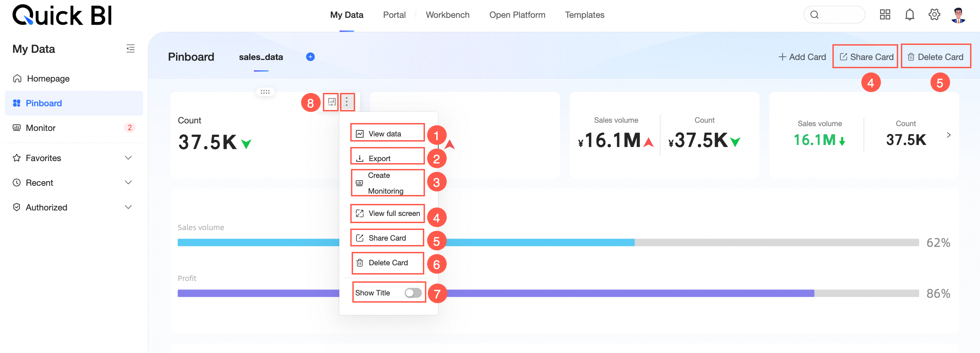Select Pinboard in the sidebar
Image resolution: width=980 pixels, height=353 pixels.
click(x=74, y=103)
